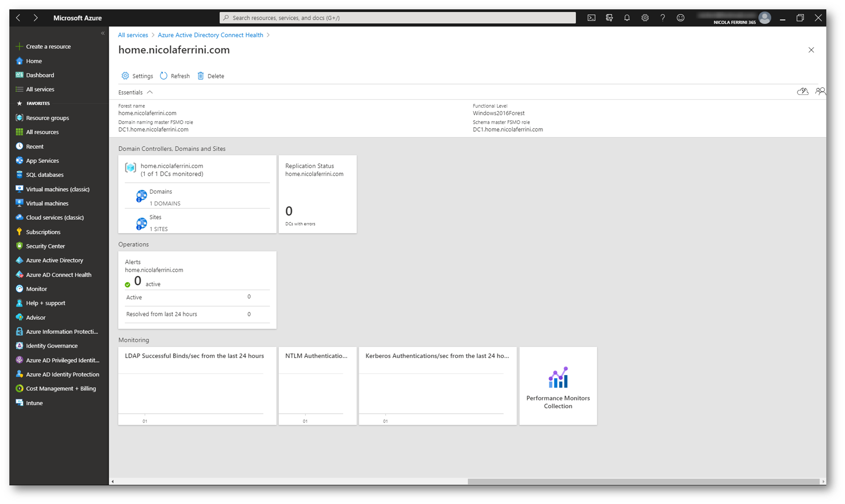Click the Azure AD Connect Health icon

click(19, 274)
